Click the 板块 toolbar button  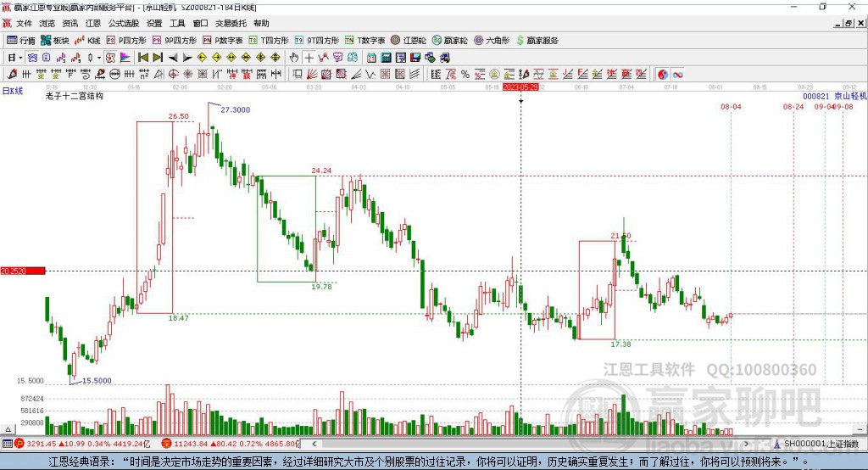tap(55, 41)
